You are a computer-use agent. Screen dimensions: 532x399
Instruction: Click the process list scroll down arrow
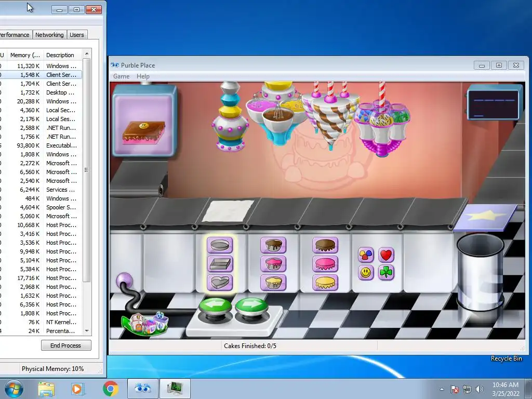[x=87, y=331]
